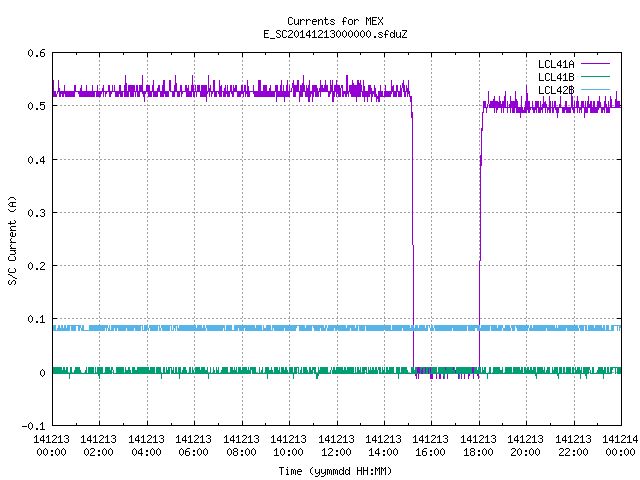Select the LCL41B legend label

click(x=556, y=77)
